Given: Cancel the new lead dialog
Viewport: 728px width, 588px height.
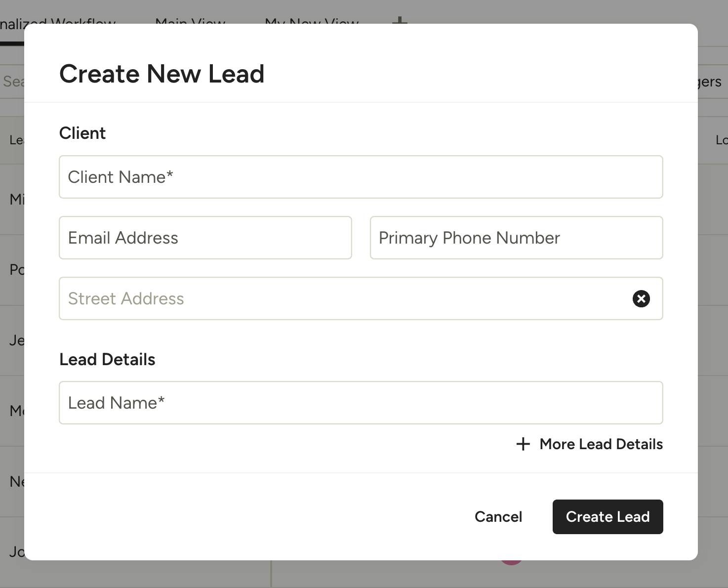Looking at the screenshot, I should (498, 517).
